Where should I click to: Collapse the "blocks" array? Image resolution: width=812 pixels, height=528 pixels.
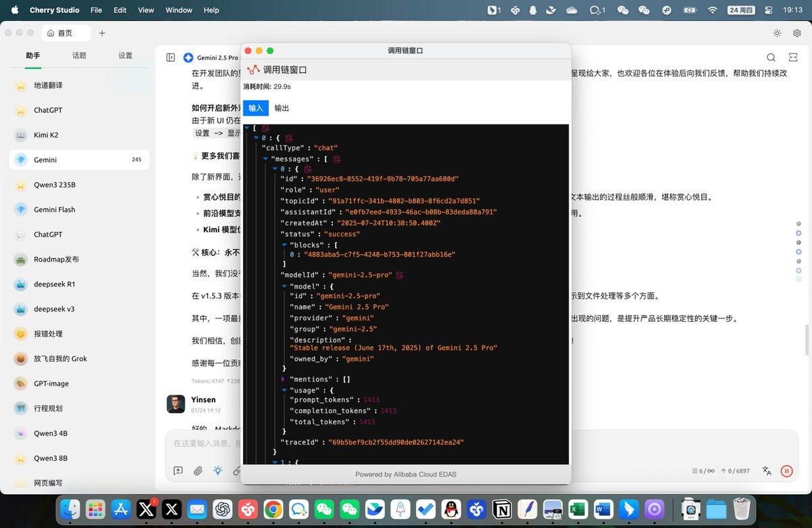pyautogui.click(x=284, y=244)
